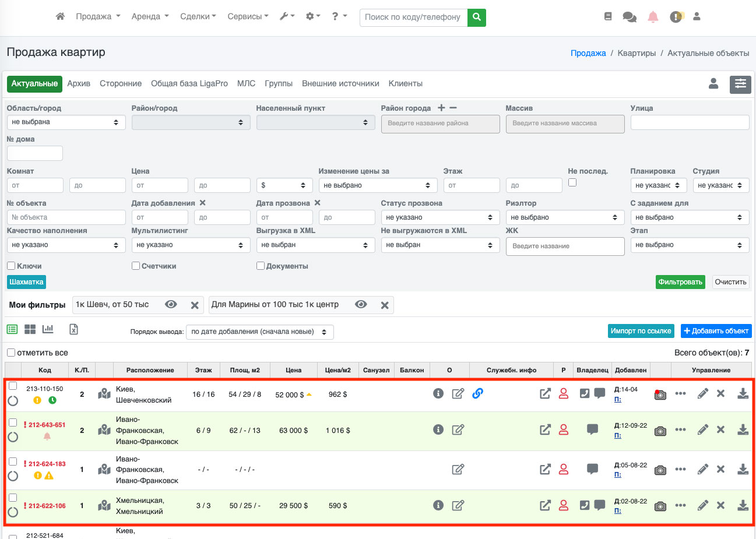Expand the Порядок вывода sort dropdown
This screenshot has width=756, height=539.
pos(259,332)
